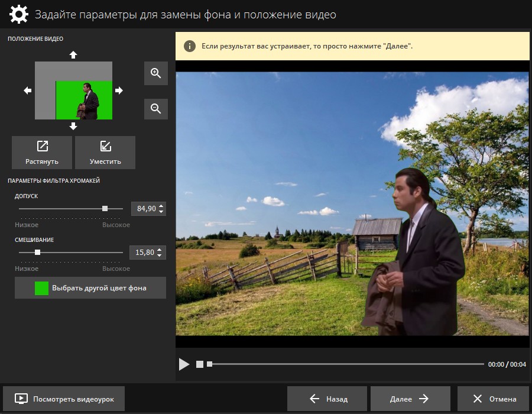Click the Смешивание blending slider handle
Viewport: 532px width, 414px height.
(37, 253)
